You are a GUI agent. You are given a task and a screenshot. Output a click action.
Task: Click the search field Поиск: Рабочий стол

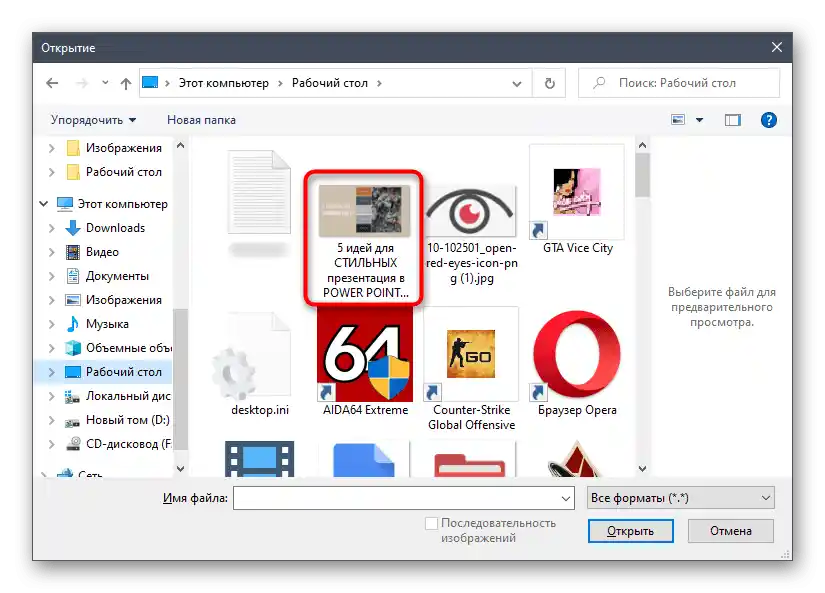(678, 83)
